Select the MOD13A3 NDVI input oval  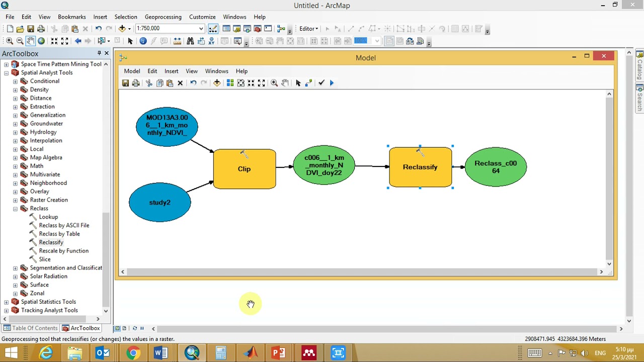167,126
